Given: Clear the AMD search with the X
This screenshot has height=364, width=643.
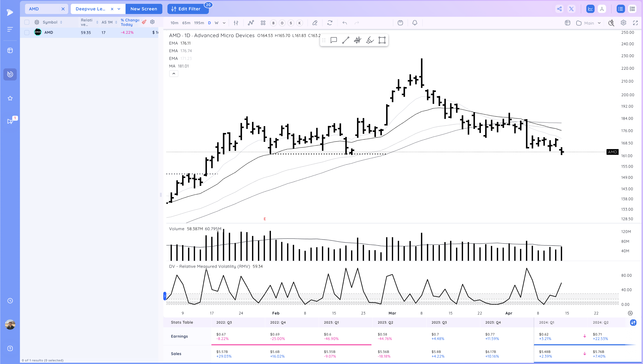Looking at the screenshot, I should point(63,9).
